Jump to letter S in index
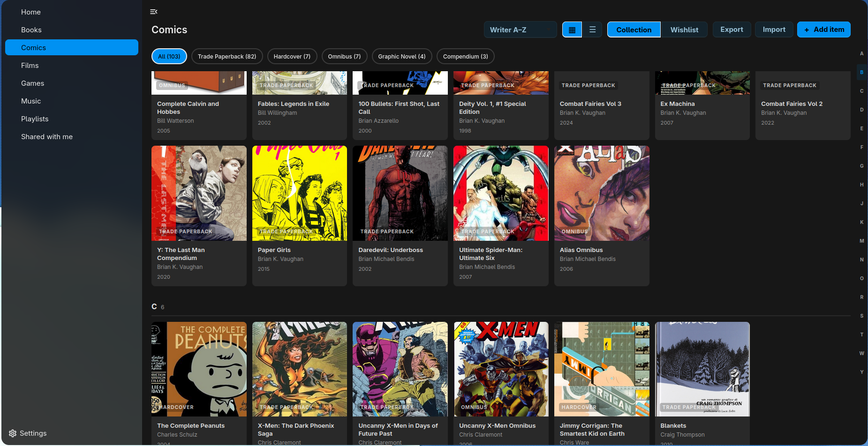The image size is (868, 446). pos(861,316)
